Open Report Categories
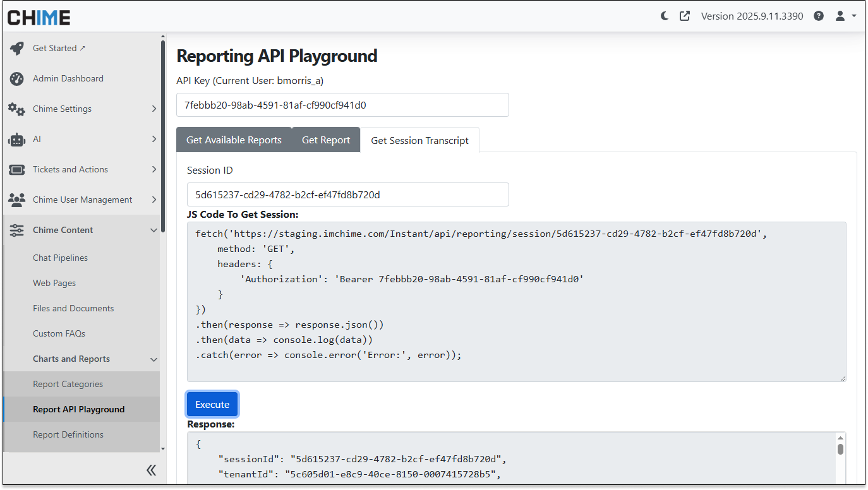This screenshot has height=490, width=868. pyautogui.click(x=68, y=384)
